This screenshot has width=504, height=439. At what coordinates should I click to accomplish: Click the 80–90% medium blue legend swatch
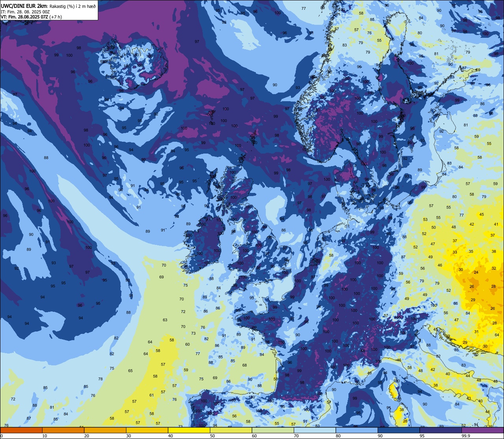click(357, 430)
